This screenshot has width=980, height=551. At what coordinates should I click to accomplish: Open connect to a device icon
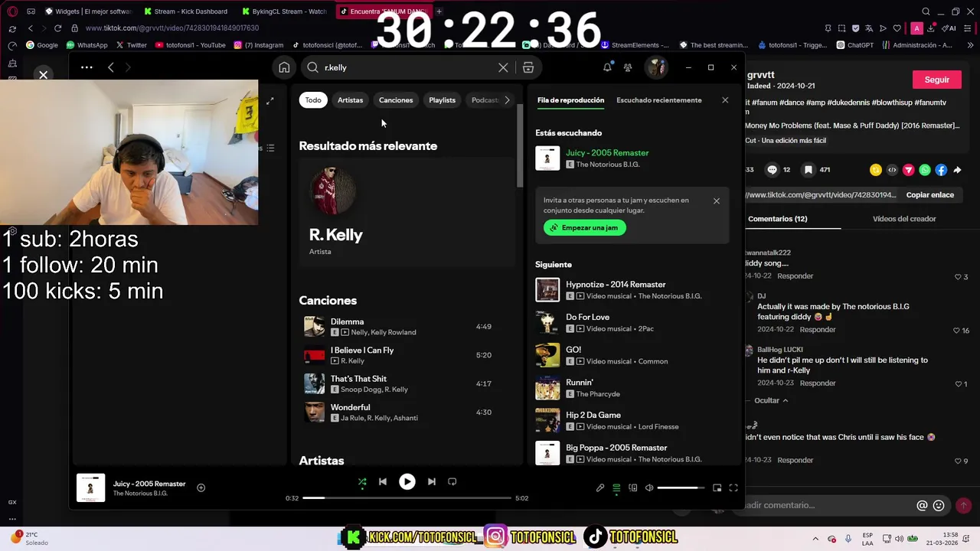click(x=632, y=487)
